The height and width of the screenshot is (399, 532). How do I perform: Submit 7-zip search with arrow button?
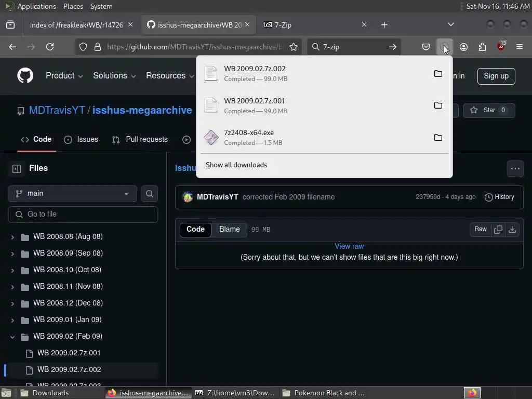pyautogui.click(x=393, y=47)
